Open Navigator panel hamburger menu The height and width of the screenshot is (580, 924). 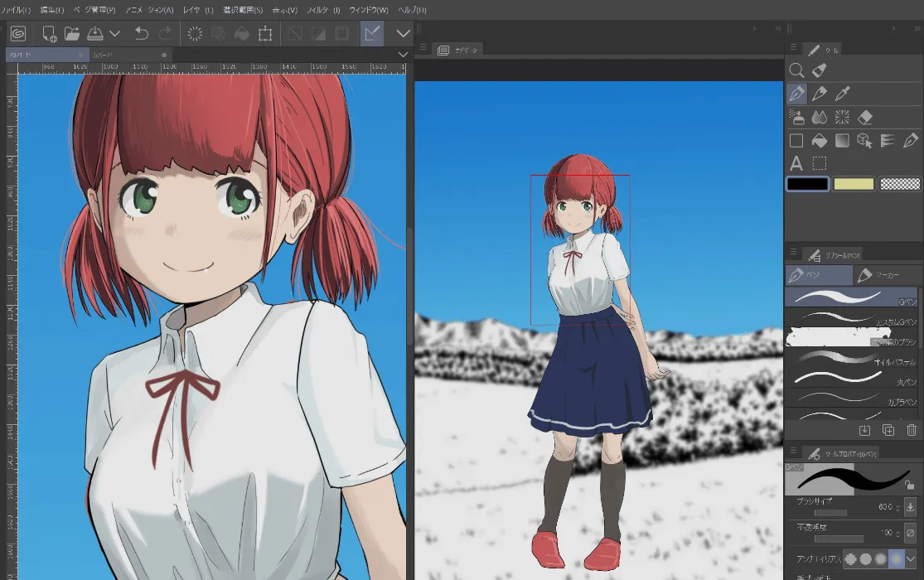coord(423,47)
